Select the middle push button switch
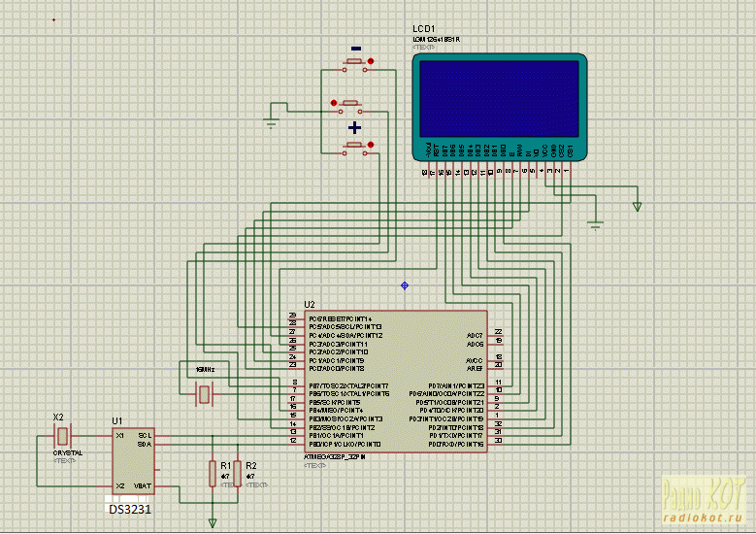 350,107
